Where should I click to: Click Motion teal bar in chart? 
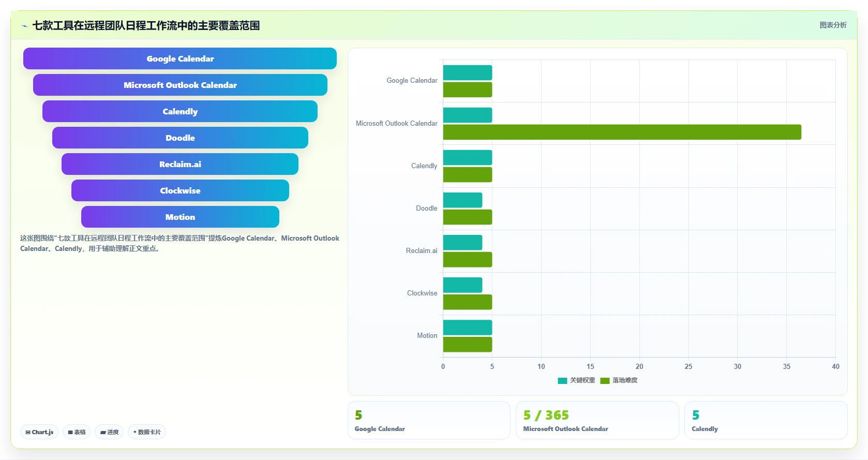tap(468, 328)
